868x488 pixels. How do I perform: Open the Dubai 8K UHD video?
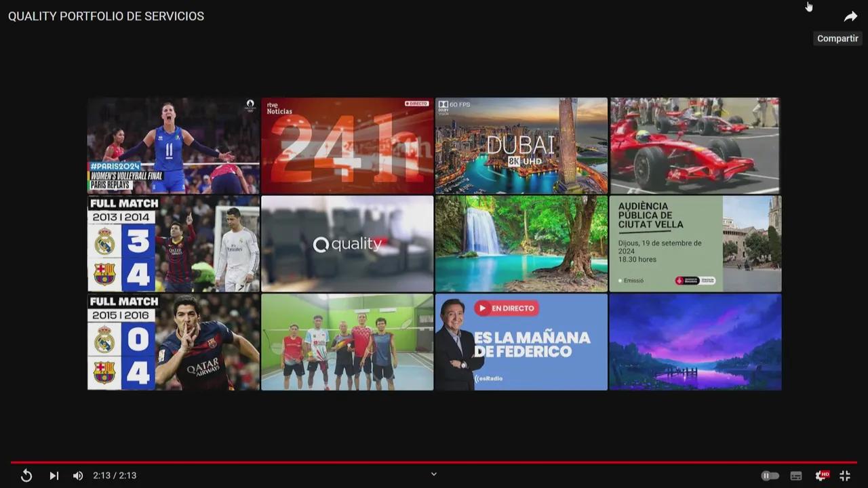tap(521, 146)
